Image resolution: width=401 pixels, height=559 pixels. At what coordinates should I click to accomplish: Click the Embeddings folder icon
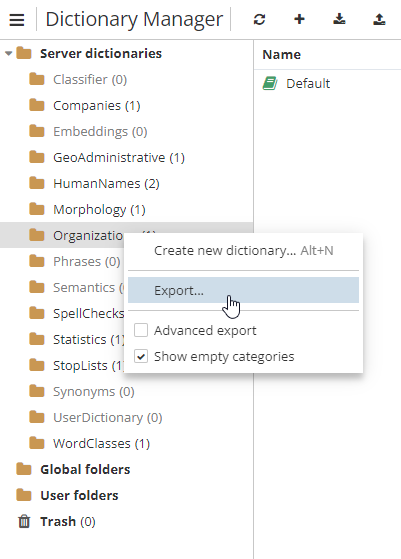[37, 131]
